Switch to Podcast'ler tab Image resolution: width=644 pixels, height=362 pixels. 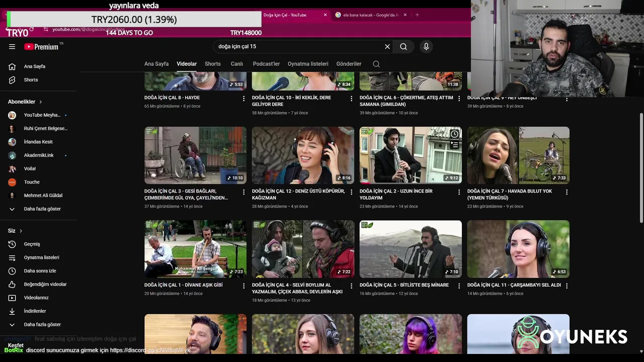[266, 64]
